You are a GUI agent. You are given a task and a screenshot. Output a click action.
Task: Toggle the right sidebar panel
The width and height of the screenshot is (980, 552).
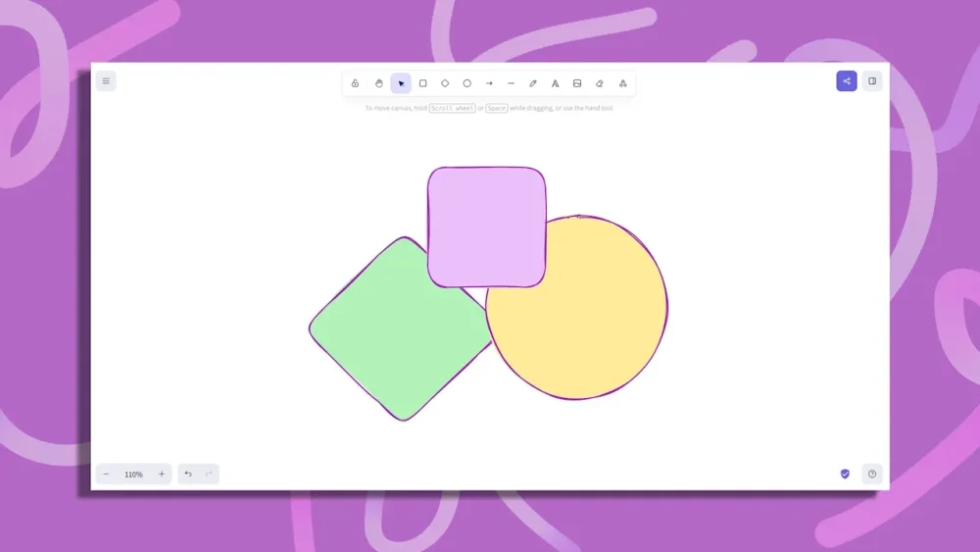tap(872, 81)
